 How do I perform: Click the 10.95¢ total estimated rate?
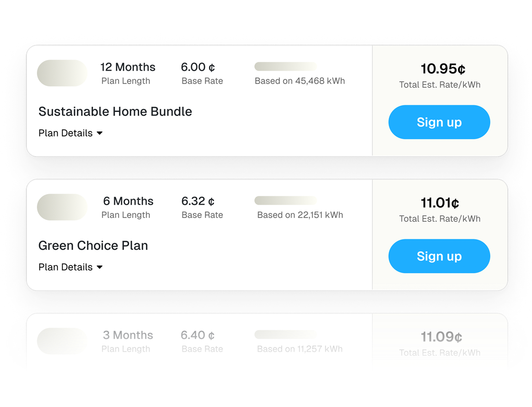[443, 69]
